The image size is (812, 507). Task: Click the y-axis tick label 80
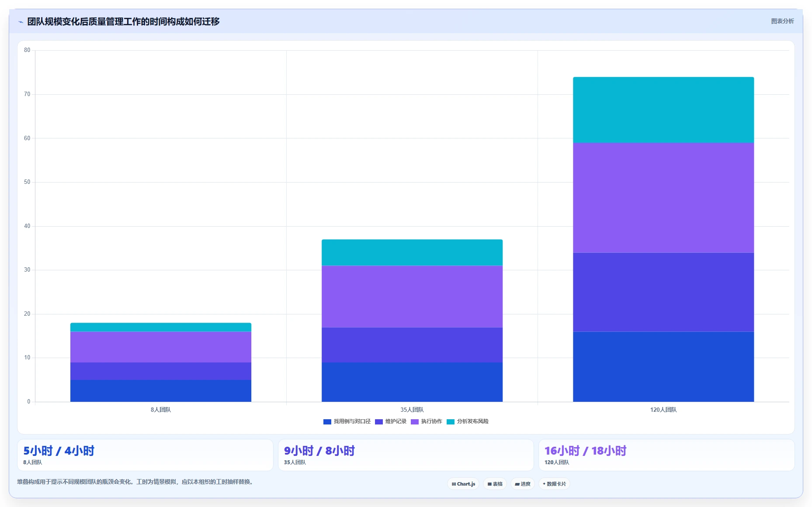click(27, 50)
